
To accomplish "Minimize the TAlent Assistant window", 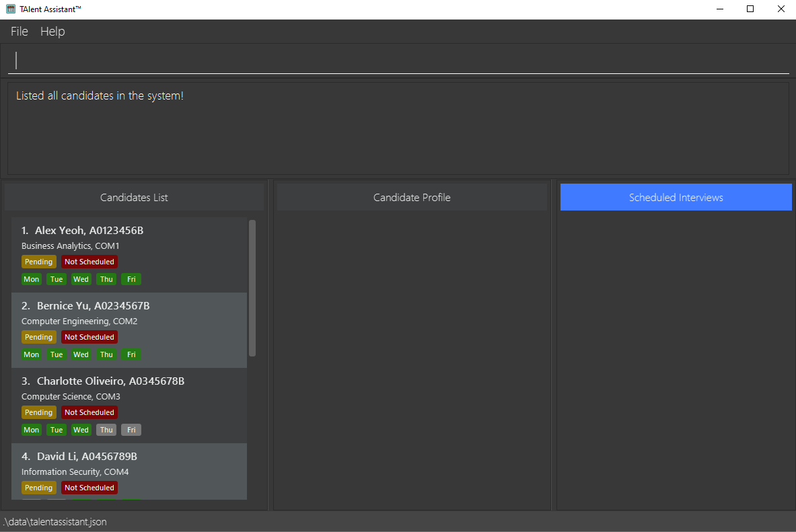I will (720, 9).
